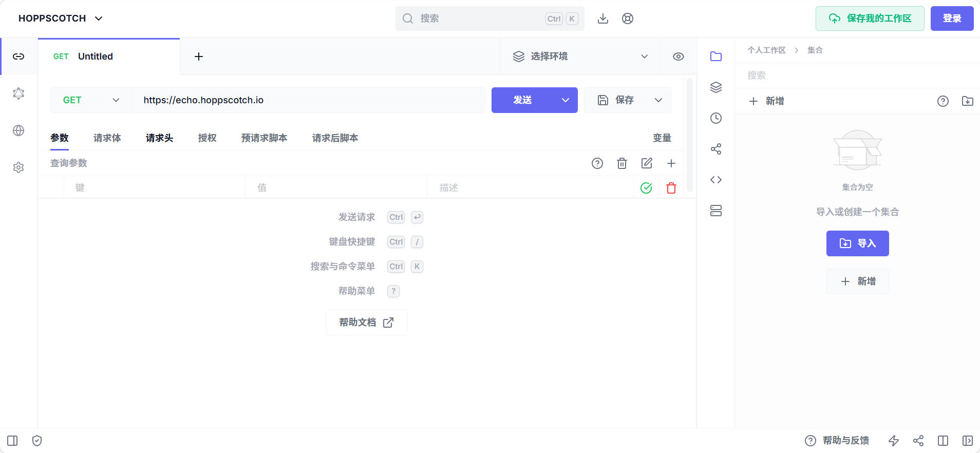Click 帮助与反馈 in the footer

tap(837, 441)
